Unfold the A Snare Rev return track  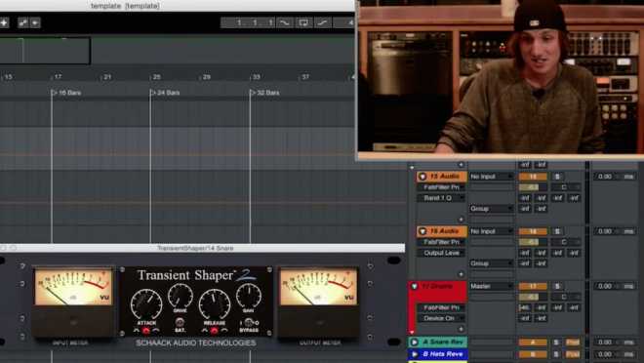[x=414, y=342]
